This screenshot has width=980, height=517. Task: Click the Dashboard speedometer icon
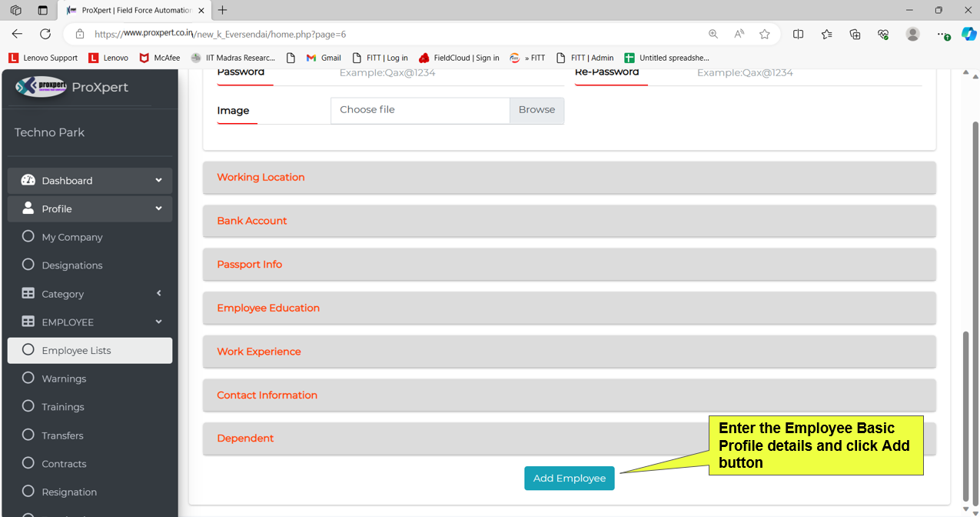[x=28, y=180]
